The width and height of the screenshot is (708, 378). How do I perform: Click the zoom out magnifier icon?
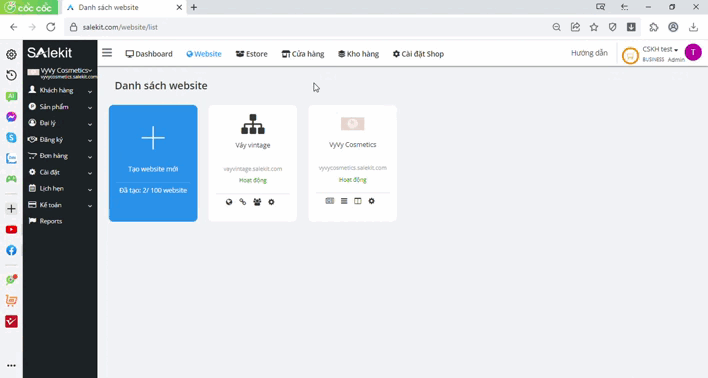(556, 27)
